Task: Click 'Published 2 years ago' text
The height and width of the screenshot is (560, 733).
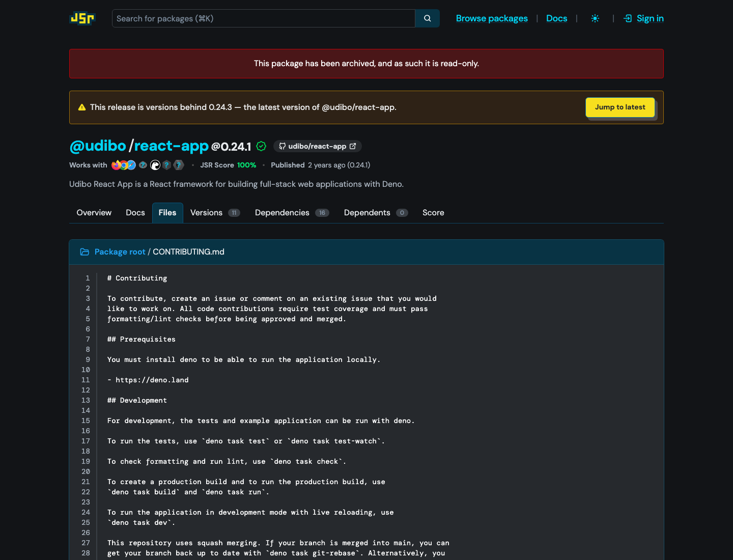Action: click(x=308, y=165)
